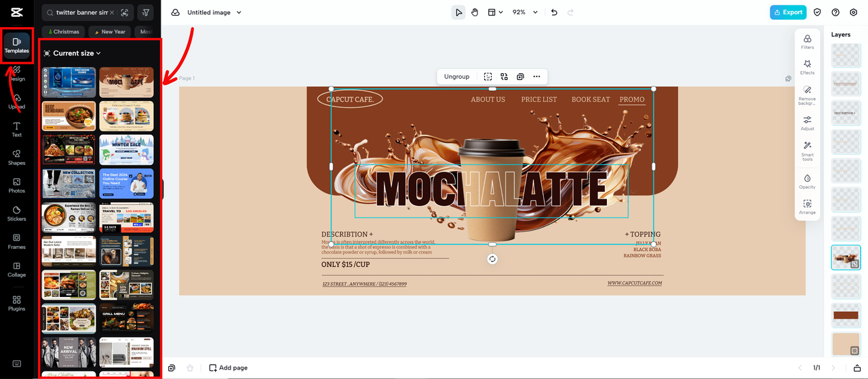Duplicate the selection via floating toolbar
This screenshot has height=379, width=868.
coord(520,77)
